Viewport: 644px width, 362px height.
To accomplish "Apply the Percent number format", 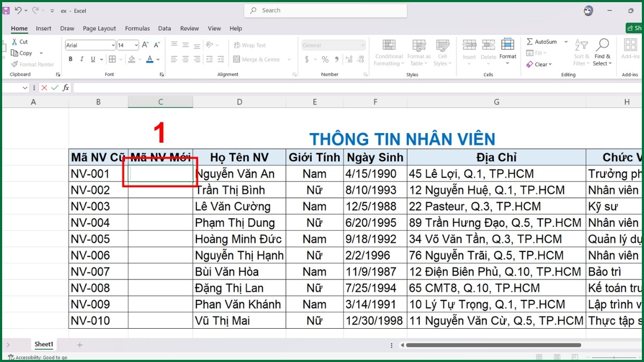I will [325, 59].
